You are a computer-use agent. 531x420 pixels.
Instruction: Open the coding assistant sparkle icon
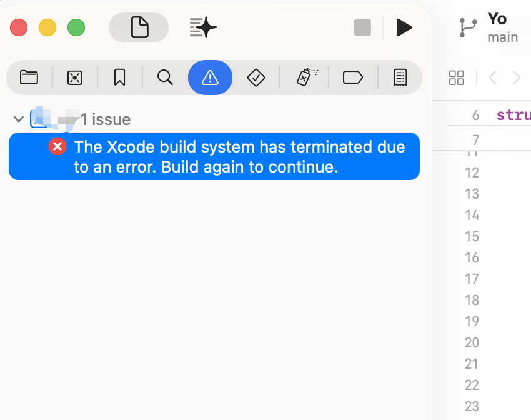tap(203, 27)
